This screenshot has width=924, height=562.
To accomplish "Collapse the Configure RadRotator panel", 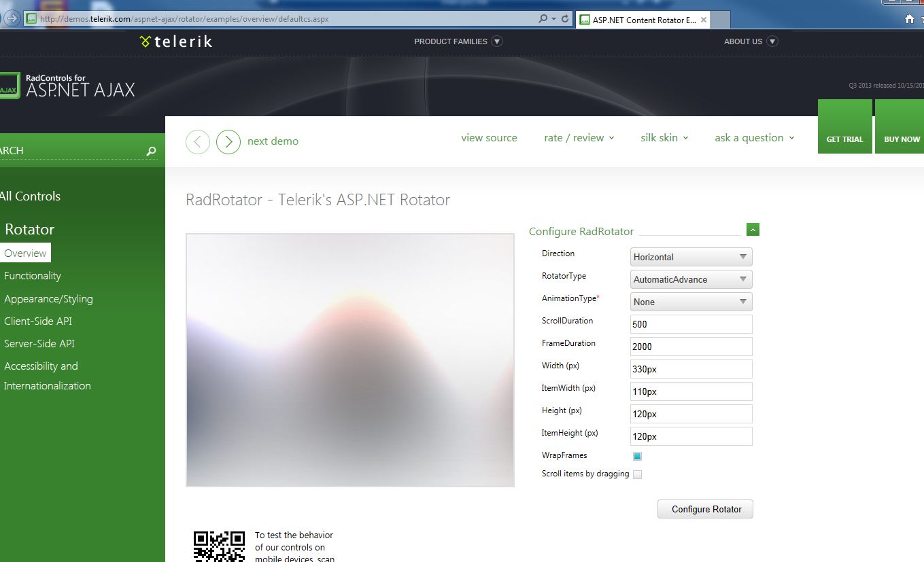I will coord(753,230).
